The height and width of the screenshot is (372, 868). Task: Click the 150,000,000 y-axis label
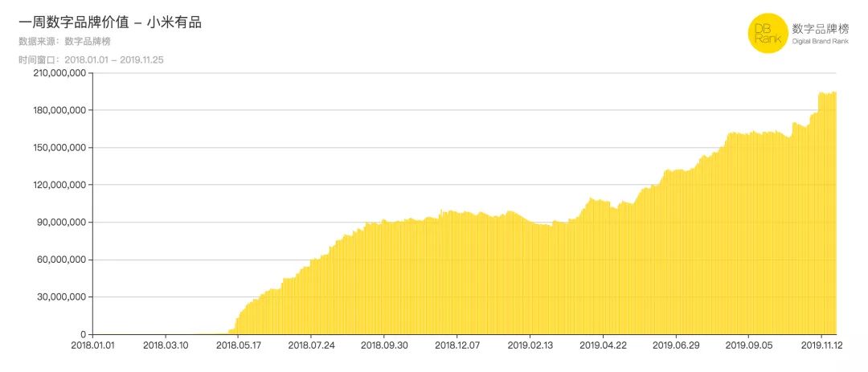pos(59,148)
